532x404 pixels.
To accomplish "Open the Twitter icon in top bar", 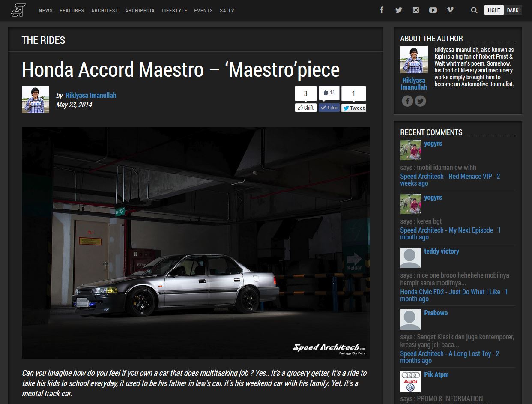I will pyautogui.click(x=399, y=10).
